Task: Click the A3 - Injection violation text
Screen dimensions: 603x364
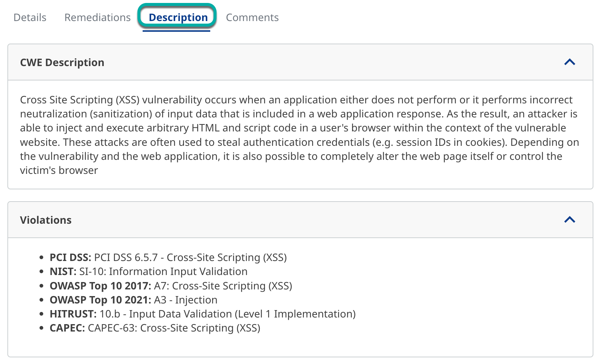Action: pos(185,300)
